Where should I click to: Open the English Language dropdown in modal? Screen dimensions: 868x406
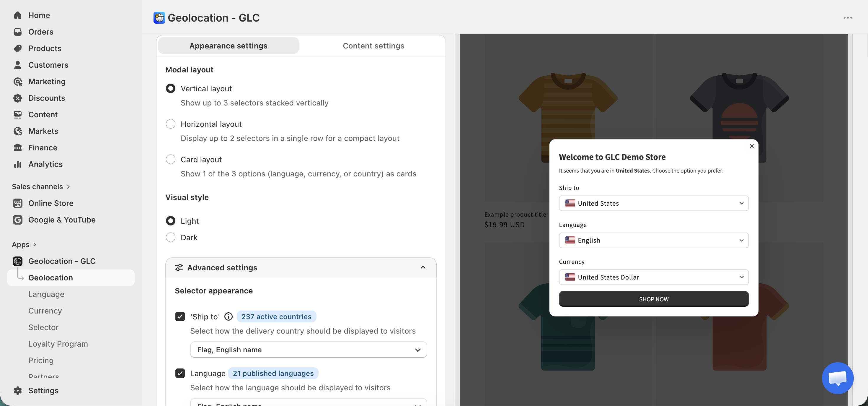tap(654, 240)
